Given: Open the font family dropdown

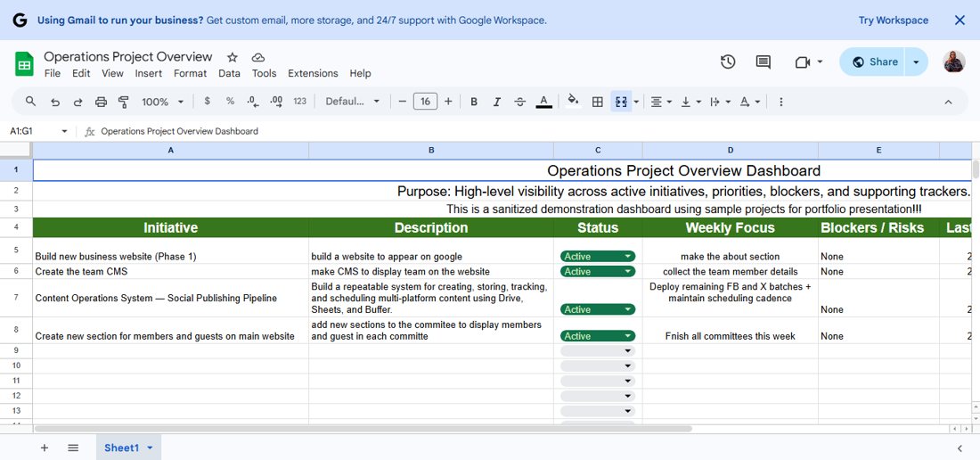Looking at the screenshot, I should (353, 102).
